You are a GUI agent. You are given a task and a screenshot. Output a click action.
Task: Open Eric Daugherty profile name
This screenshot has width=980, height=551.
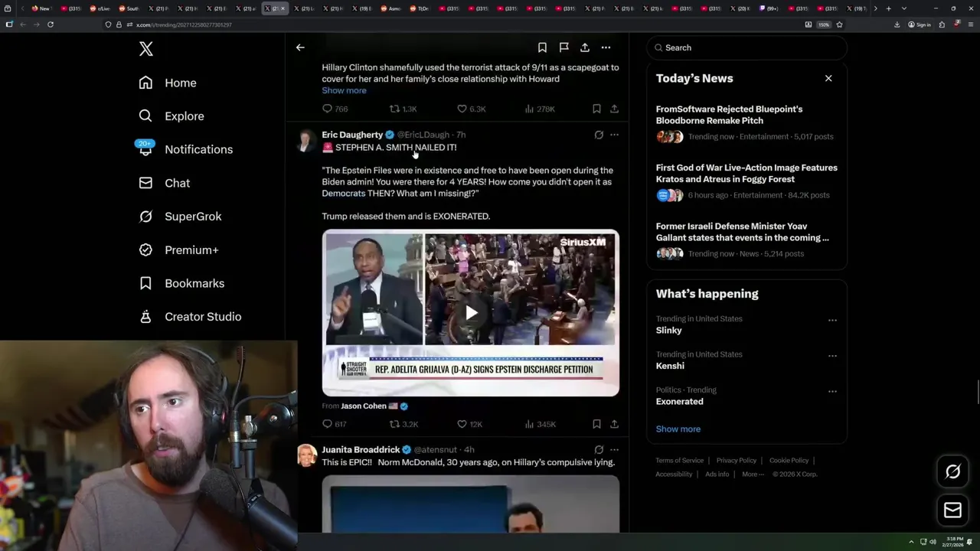(352, 135)
